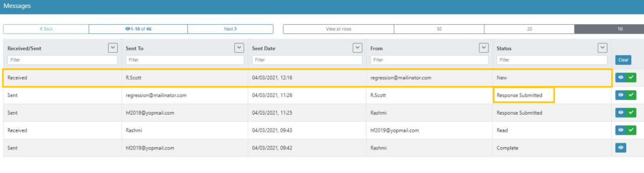Click the Status column header label
Screen dimensions: 644x173
(x=504, y=48)
